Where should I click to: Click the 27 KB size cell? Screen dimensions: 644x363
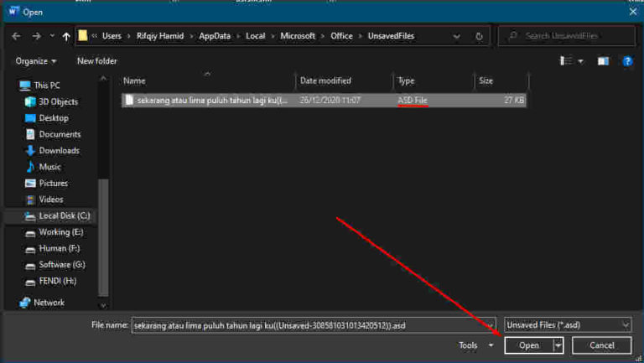514,101
